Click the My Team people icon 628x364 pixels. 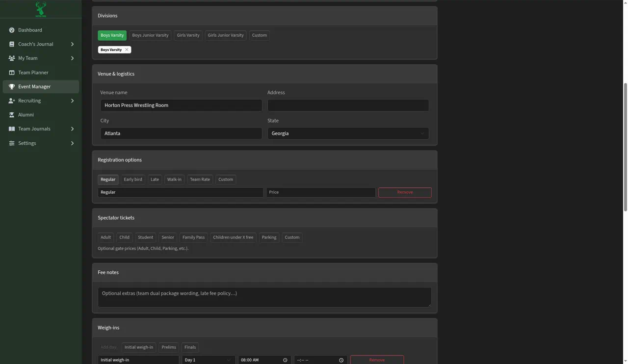(12, 58)
